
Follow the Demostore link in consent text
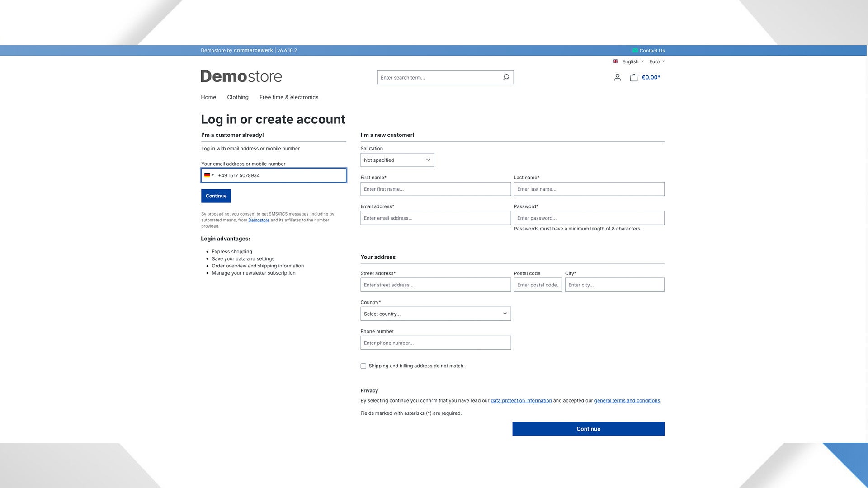(259, 220)
